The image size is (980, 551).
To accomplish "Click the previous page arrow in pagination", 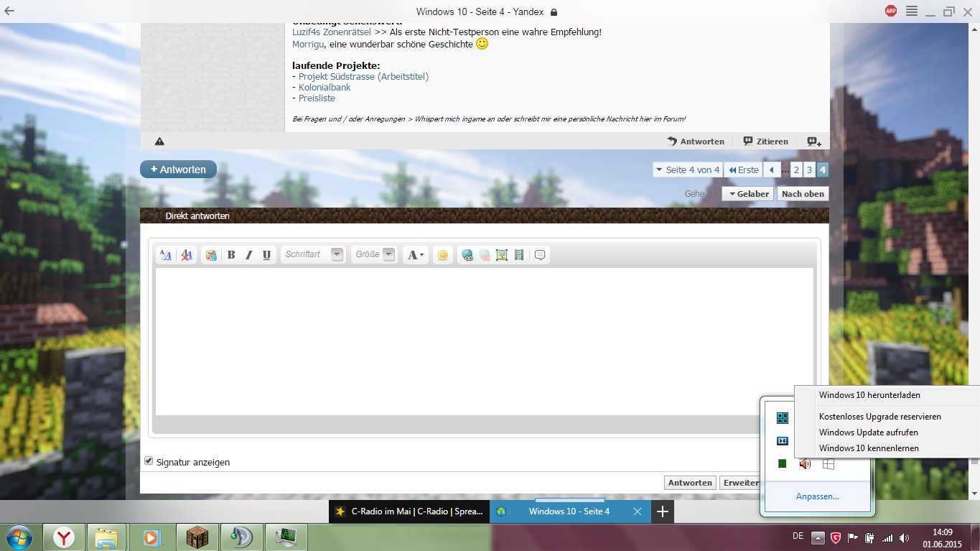I will tap(771, 170).
